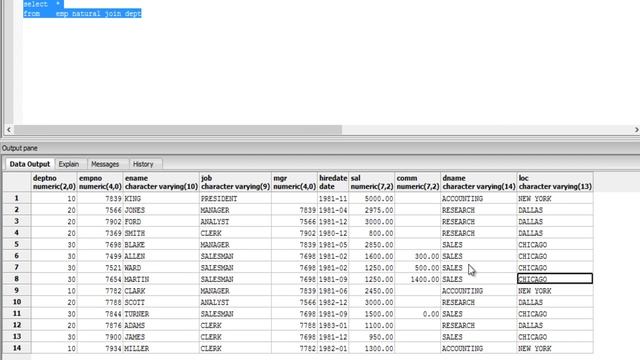
Task: Select the deptno column header
Action: tap(54, 182)
